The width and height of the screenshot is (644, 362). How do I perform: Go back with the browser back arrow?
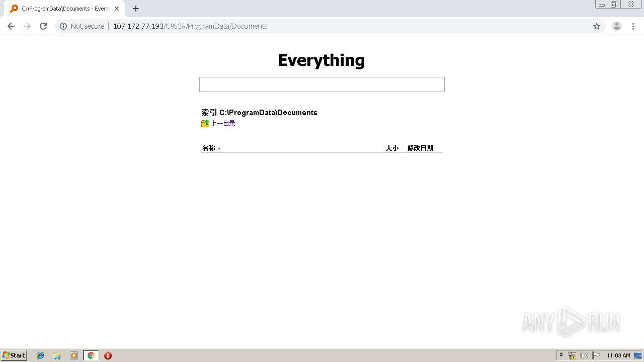tap(11, 26)
